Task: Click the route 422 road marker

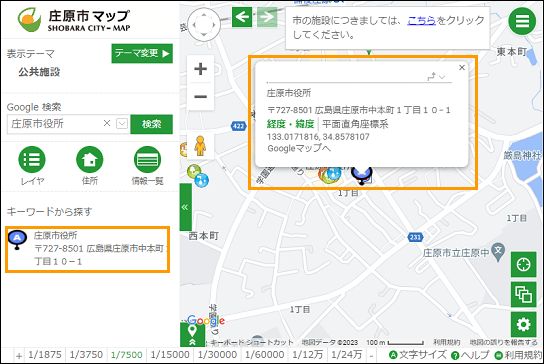Action: tap(239, 126)
